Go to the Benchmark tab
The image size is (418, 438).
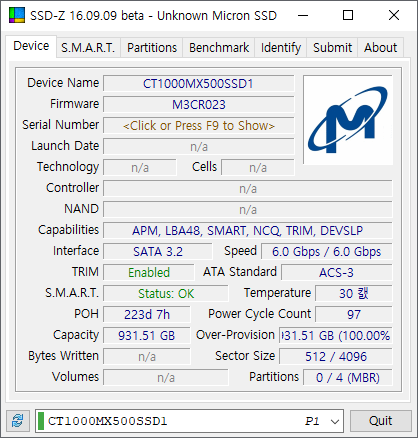point(219,48)
